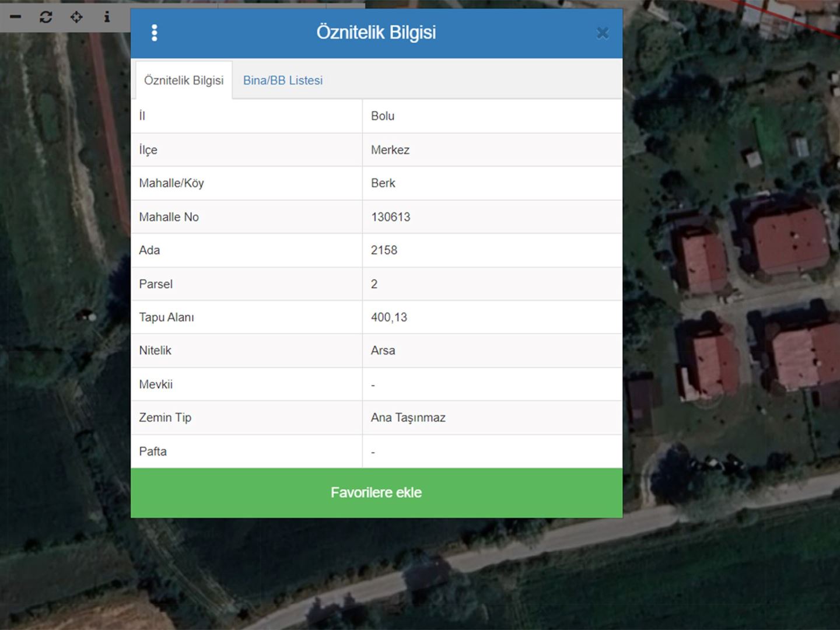Click the Ada value 2158
Viewport: 840px width, 630px height.
pyautogui.click(x=384, y=250)
